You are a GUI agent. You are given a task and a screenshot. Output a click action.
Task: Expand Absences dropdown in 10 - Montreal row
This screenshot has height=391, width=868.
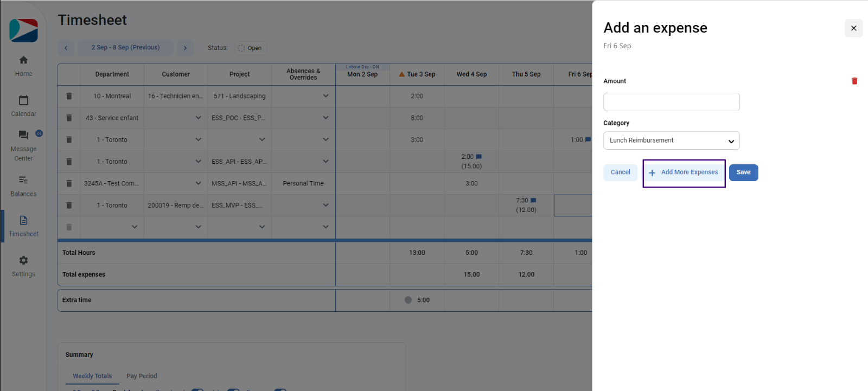pos(325,96)
